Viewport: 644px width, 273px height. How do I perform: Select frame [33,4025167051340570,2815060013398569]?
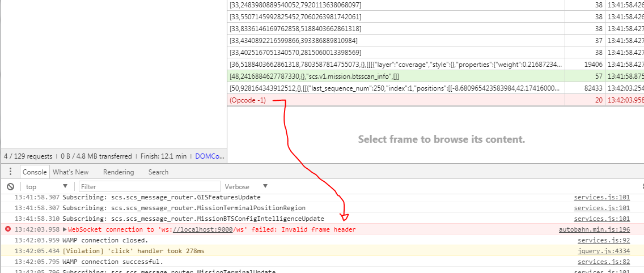(x=435, y=53)
